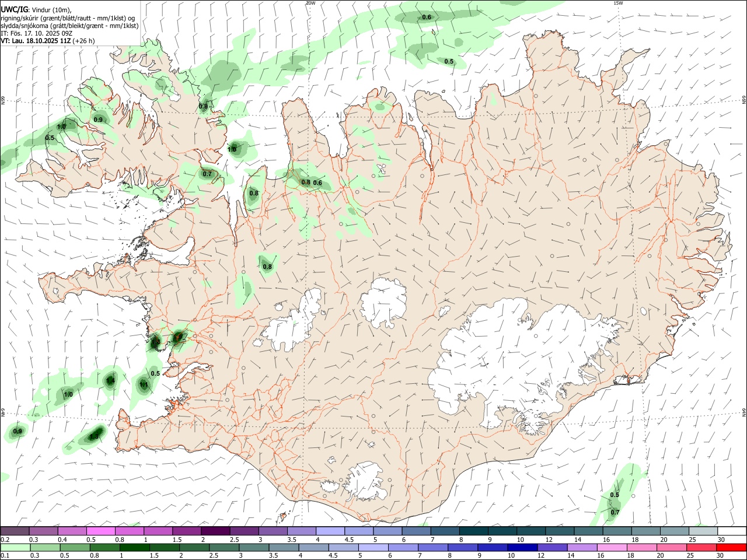This screenshot has width=747, height=560.
Task: Choose the light pink swatch at 16 on the lower scale
Action: (612, 548)
